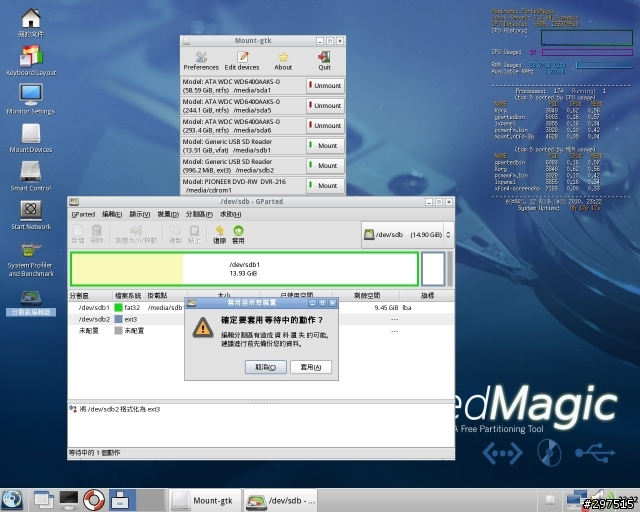Sort by the Mount point column header
The height and width of the screenshot is (512, 640).
pos(166,296)
